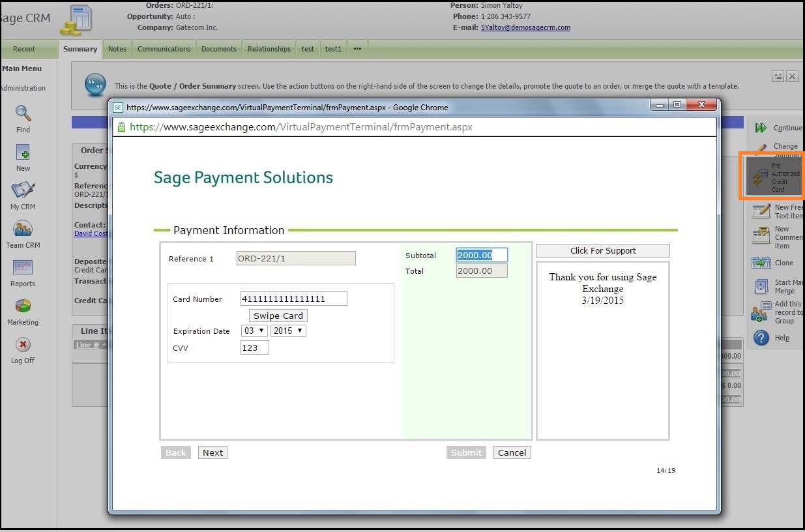805x532 pixels.
Task: Click the Continue green arrows icon
Action: point(761,128)
